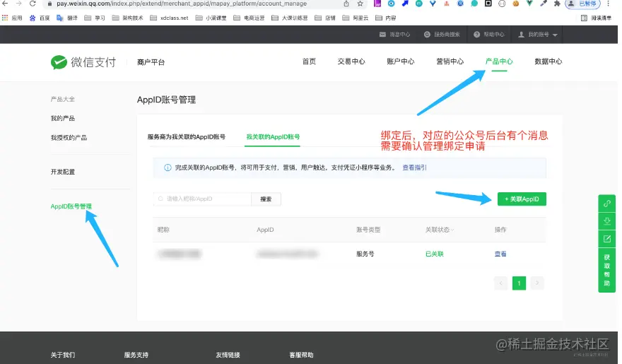
Task: Click the download icon in the floating toolbar
Action: [x=607, y=221]
